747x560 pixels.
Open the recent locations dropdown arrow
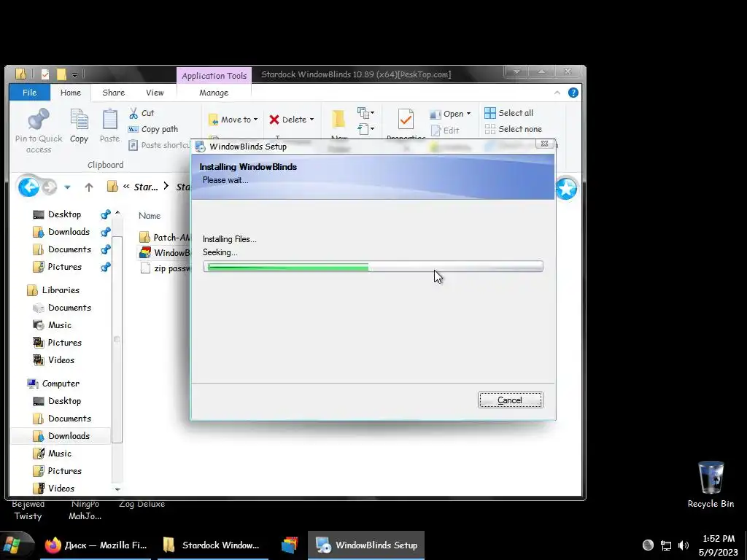click(67, 187)
